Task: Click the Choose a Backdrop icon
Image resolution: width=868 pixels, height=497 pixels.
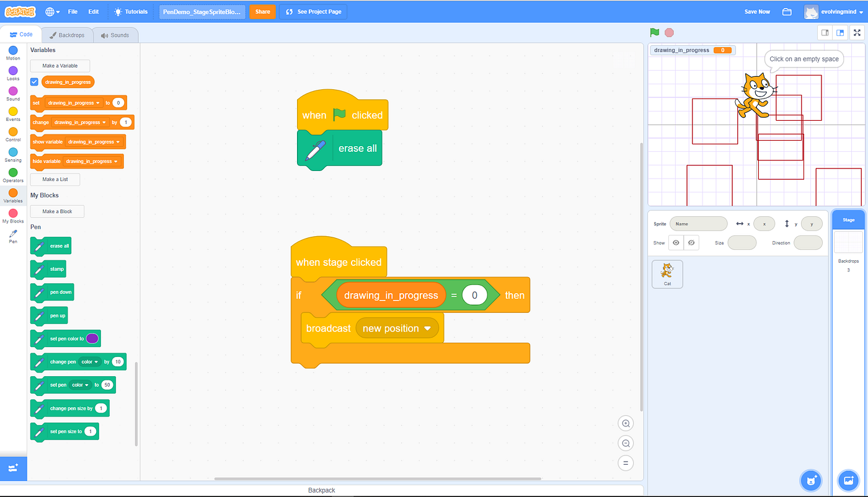Action: click(848, 480)
